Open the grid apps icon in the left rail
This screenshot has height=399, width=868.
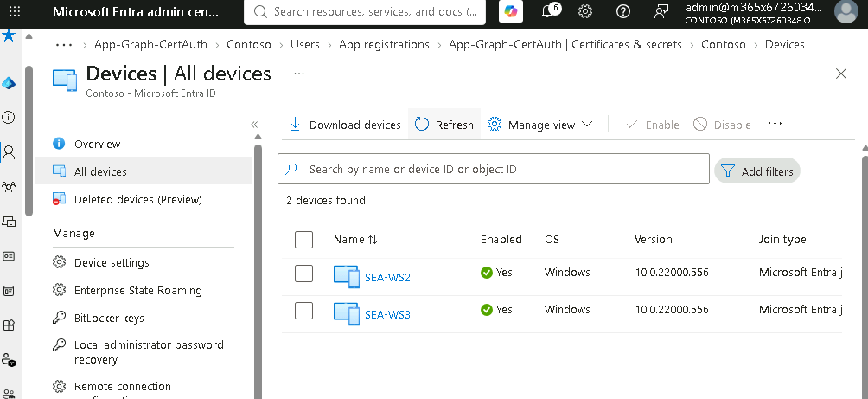click(x=9, y=325)
